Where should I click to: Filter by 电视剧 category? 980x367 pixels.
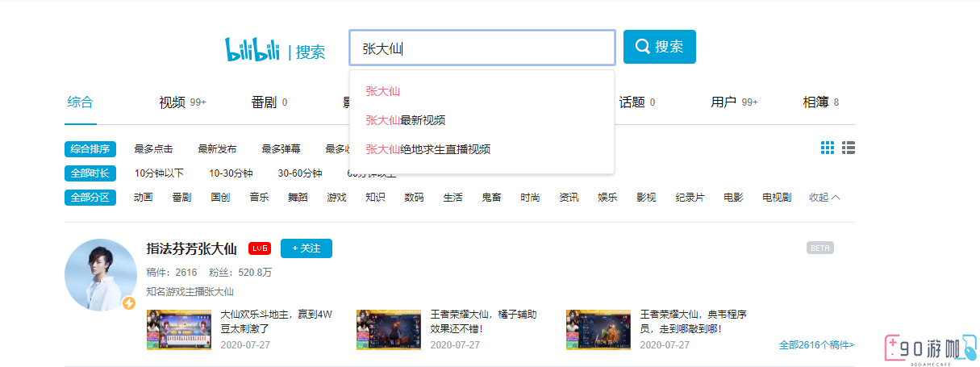coord(777,198)
